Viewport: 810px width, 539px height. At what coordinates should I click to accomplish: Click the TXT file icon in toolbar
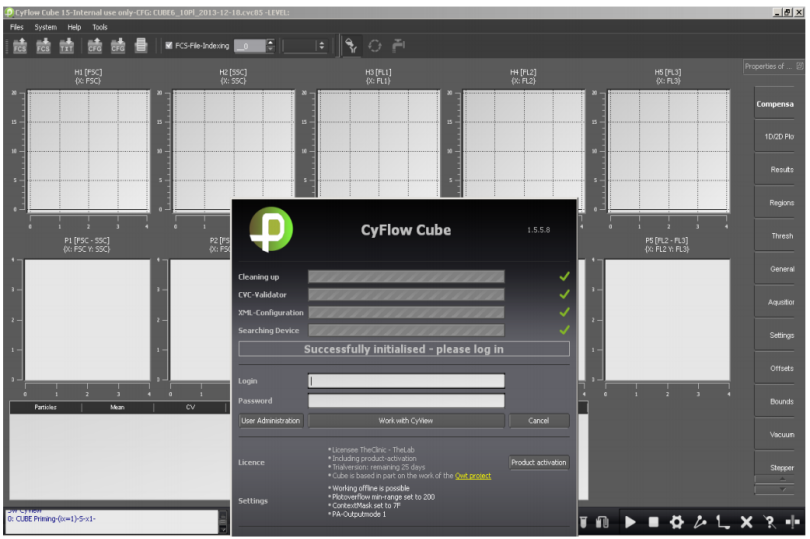coord(66,46)
